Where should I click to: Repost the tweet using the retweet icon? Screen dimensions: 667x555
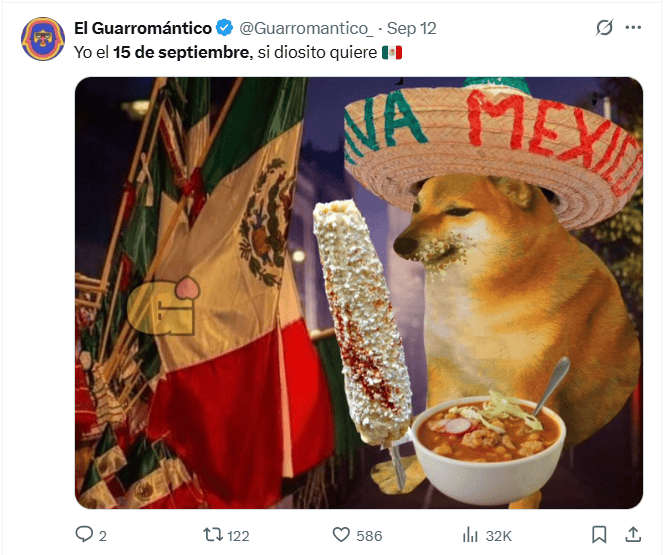pyautogui.click(x=213, y=535)
